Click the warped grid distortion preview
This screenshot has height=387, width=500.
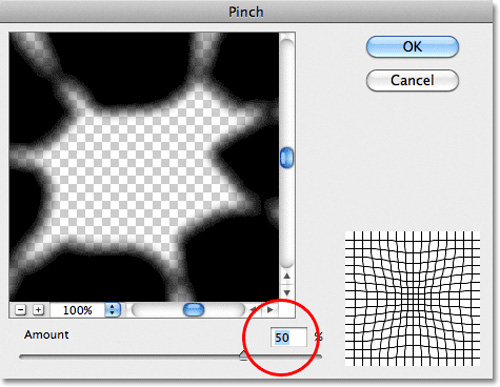412,298
